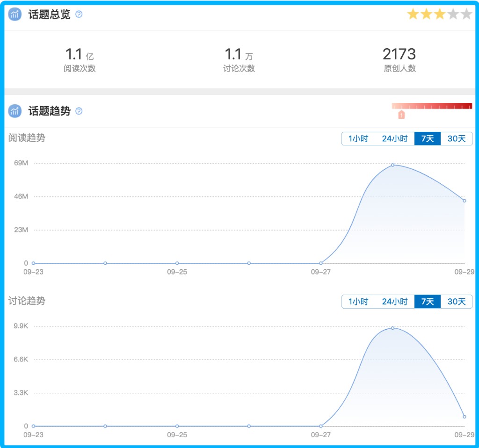The height and width of the screenshot is (448, 479).
Task: Click the first gold rating star
Action: pos(413,14)
